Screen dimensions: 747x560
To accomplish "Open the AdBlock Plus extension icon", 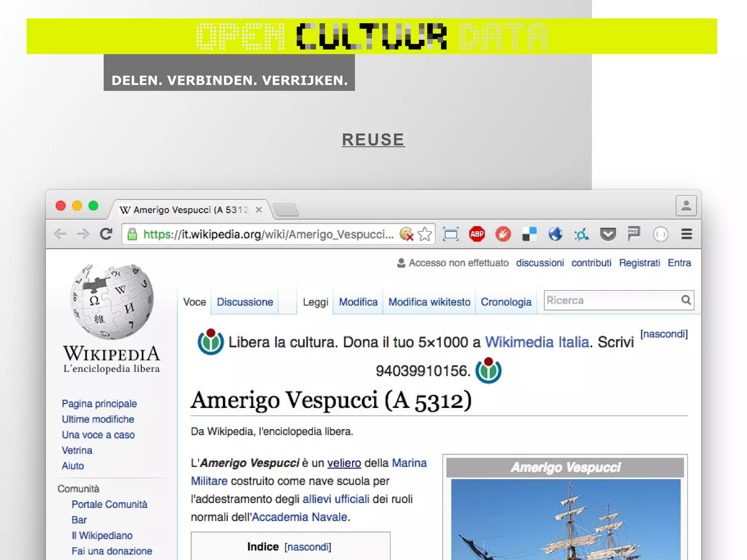I will click(477, 234).
